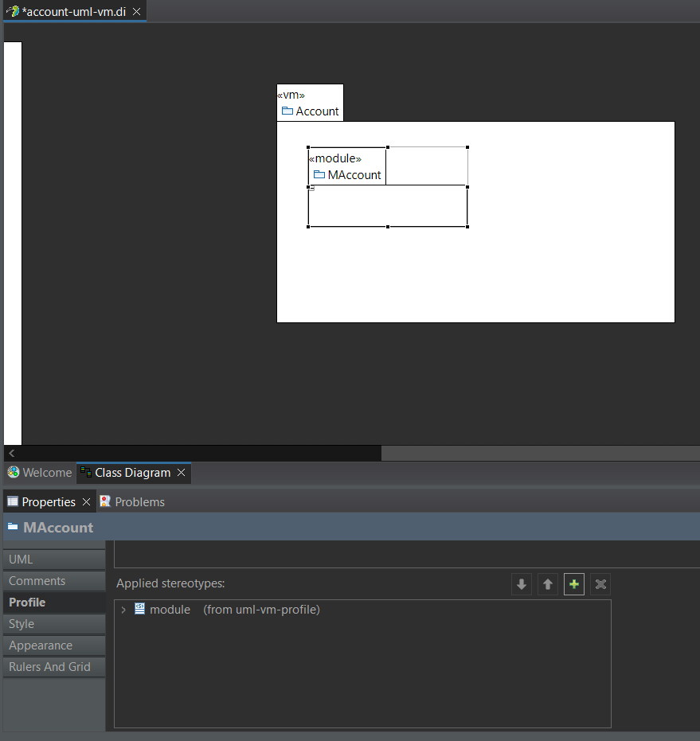Click the Account package folder icon in diagram
This screenshot has height=741, width=700.
287,111
